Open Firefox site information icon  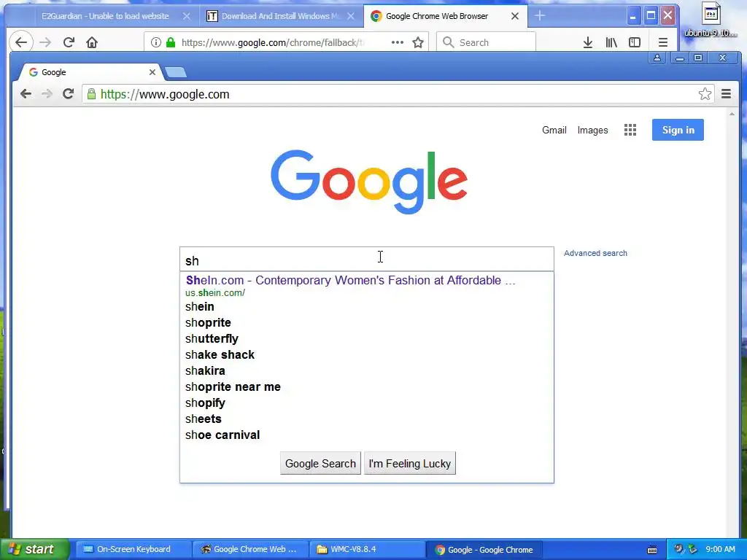click(156, 42)
